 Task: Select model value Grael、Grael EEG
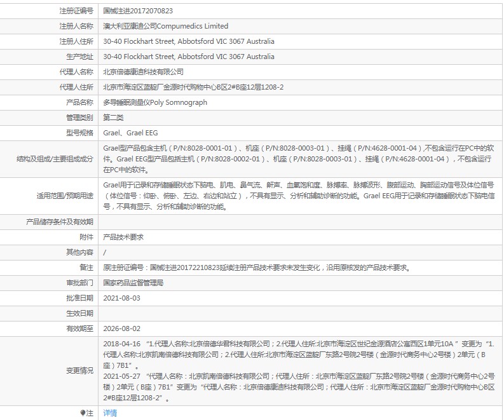tap(130, 133)
